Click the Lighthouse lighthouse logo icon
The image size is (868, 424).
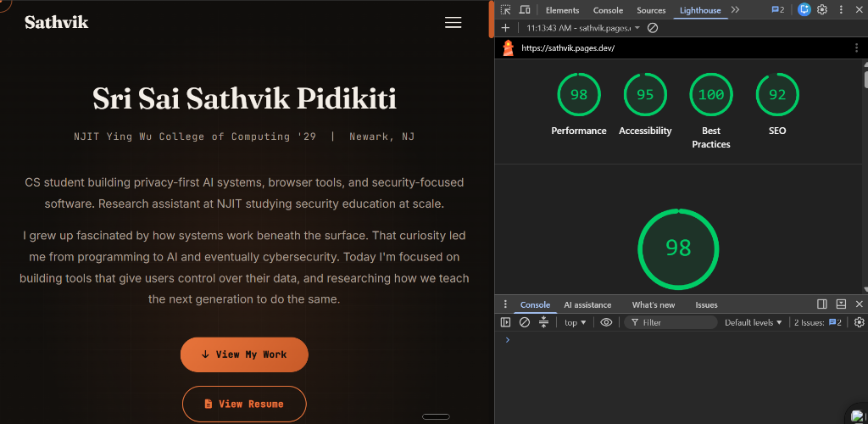[x=509, y=48]
